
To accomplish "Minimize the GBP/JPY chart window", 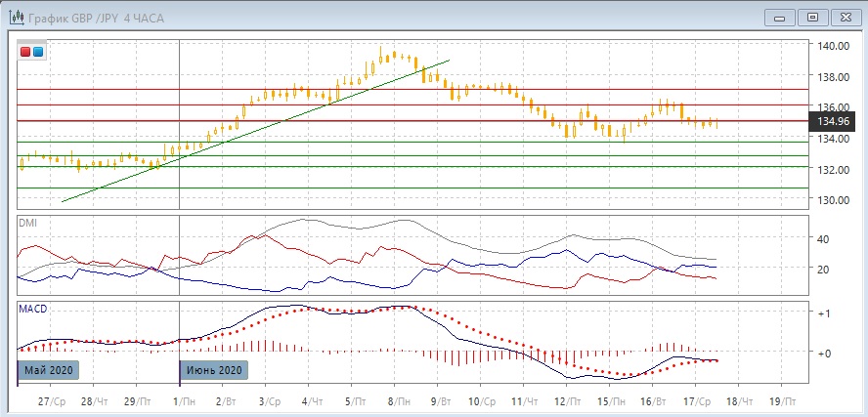I will pyautogui.click(x=777, y=17).
